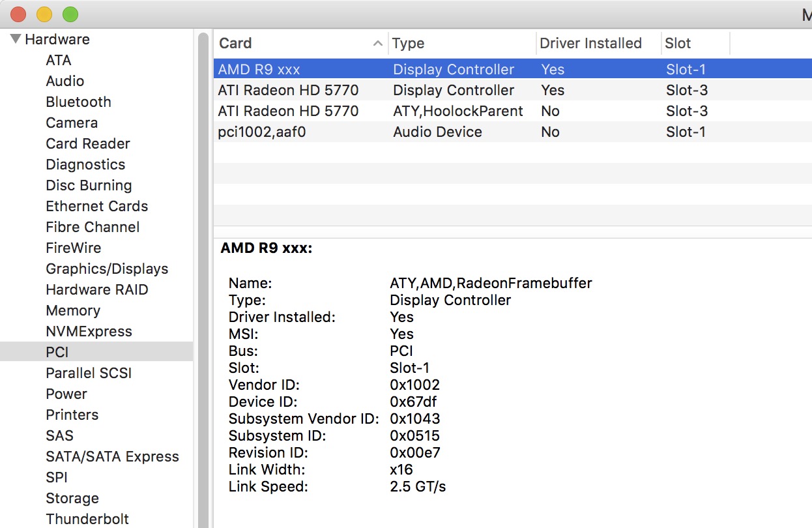Open the Card Reader section
The image size is (812, 528).
(88, 143)
